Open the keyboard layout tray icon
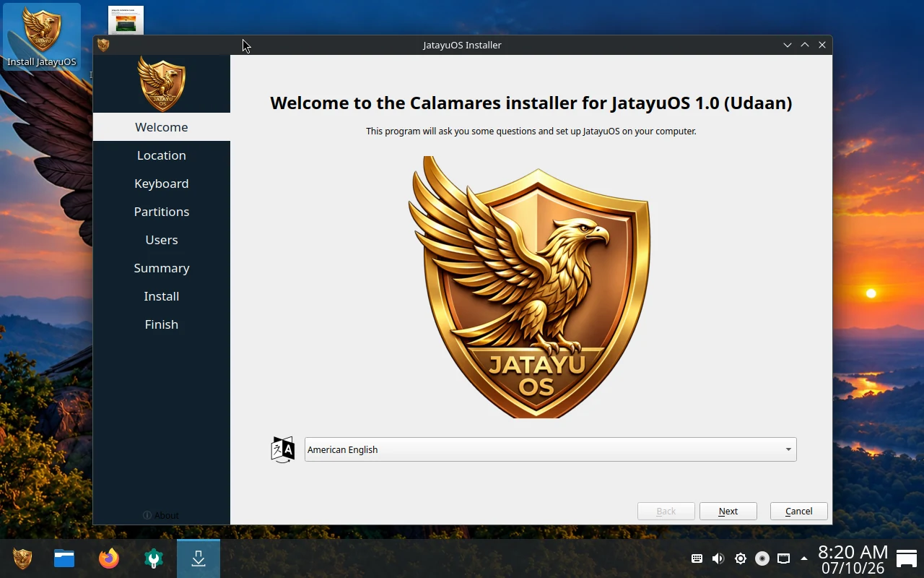The image size is (924, 578). pyautogui.click(x=697, y=558)
